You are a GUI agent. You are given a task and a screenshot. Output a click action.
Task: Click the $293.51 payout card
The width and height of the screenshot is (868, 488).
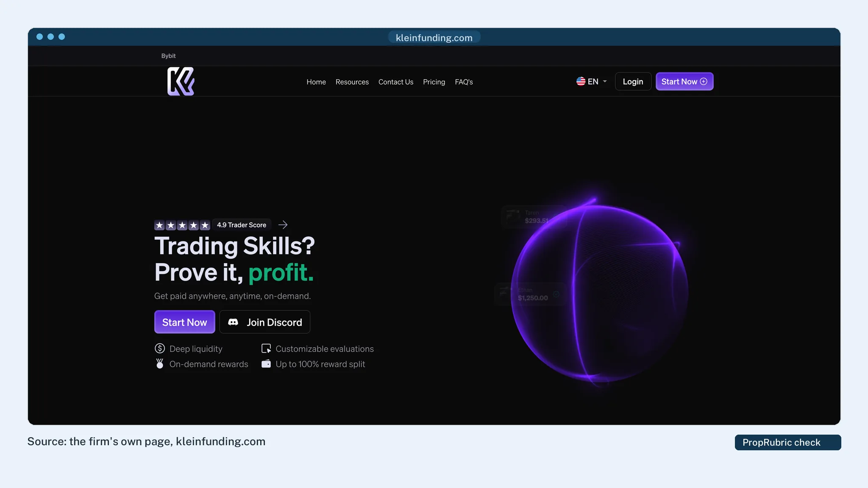point(534,217)
